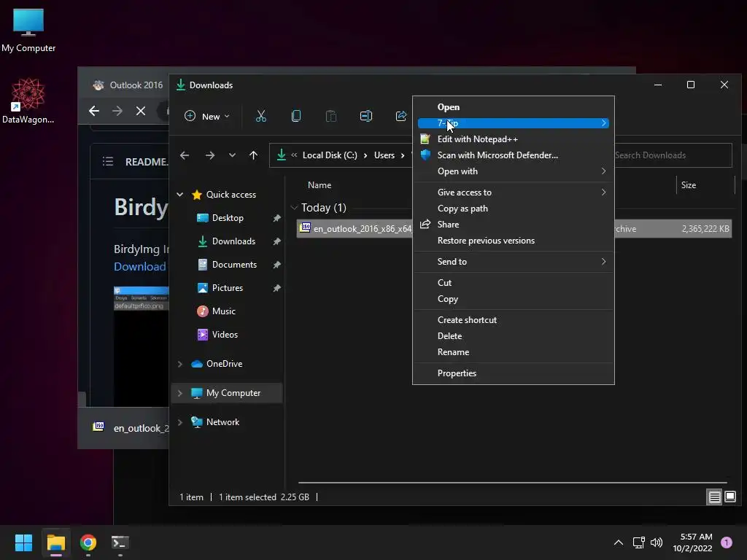The image size is (747, 560).
Task: Go back in Downloads Explorer window
Action: (185, 155)
